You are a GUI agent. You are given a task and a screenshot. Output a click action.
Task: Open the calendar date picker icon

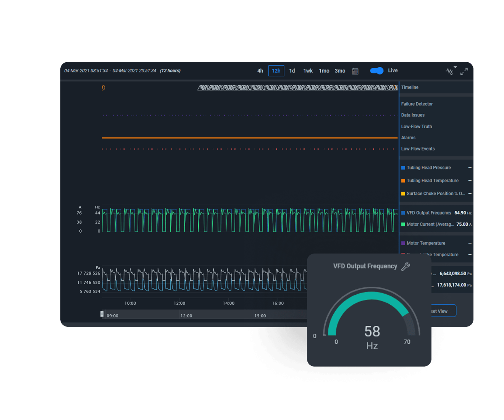(x=355, y=71)
